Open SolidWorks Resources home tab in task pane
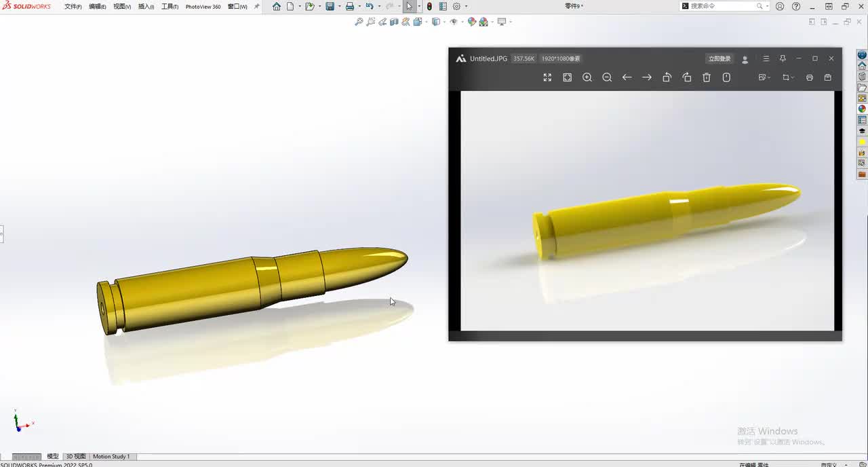Screen dimensions: 868x467 click(x=862, y=66)
